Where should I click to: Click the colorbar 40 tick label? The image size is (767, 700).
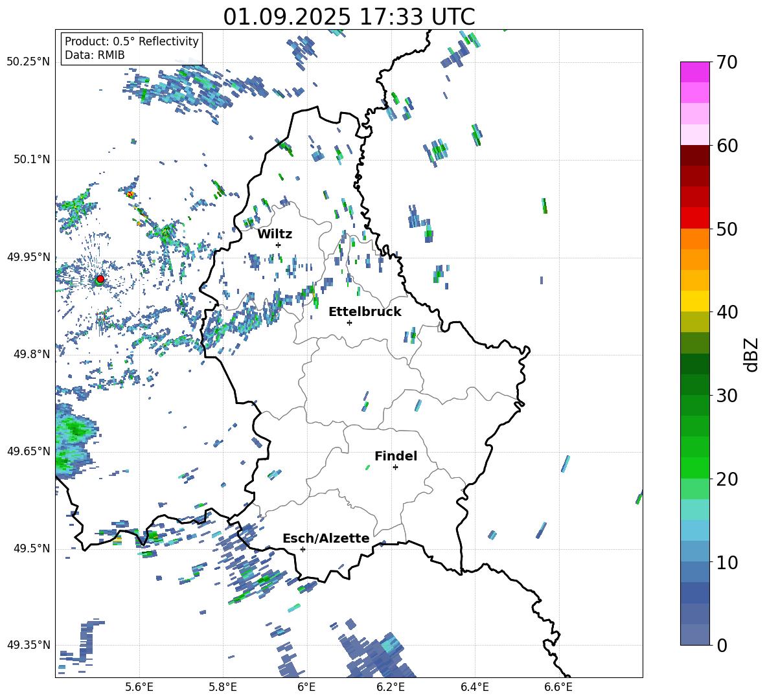click(727, 312)
